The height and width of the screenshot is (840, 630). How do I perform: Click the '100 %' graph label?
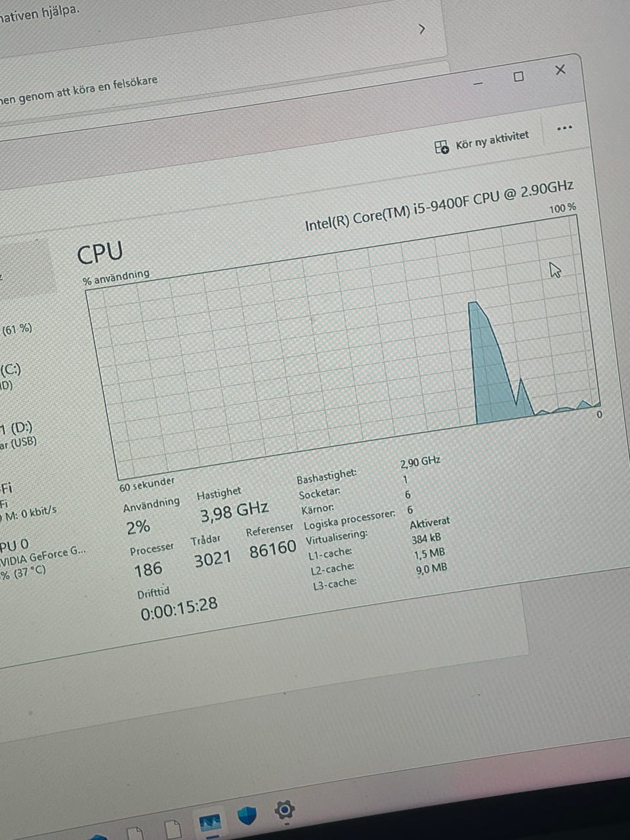click(562, 209)
